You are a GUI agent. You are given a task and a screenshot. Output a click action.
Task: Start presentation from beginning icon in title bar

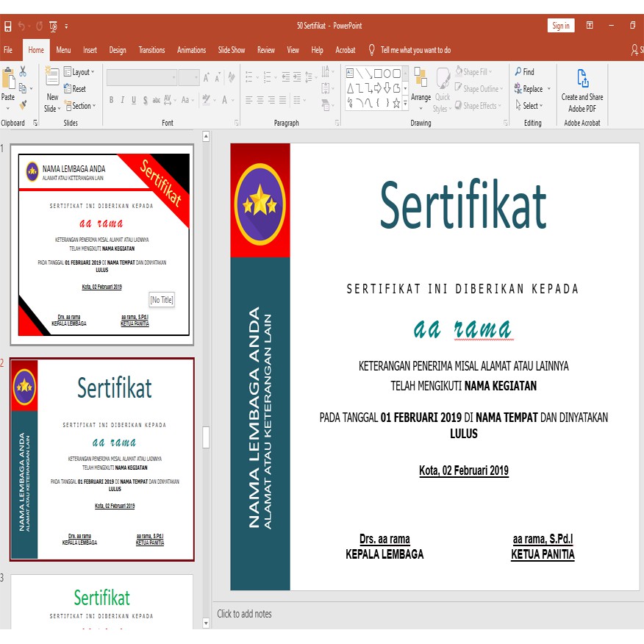click(x=53, y=26)
